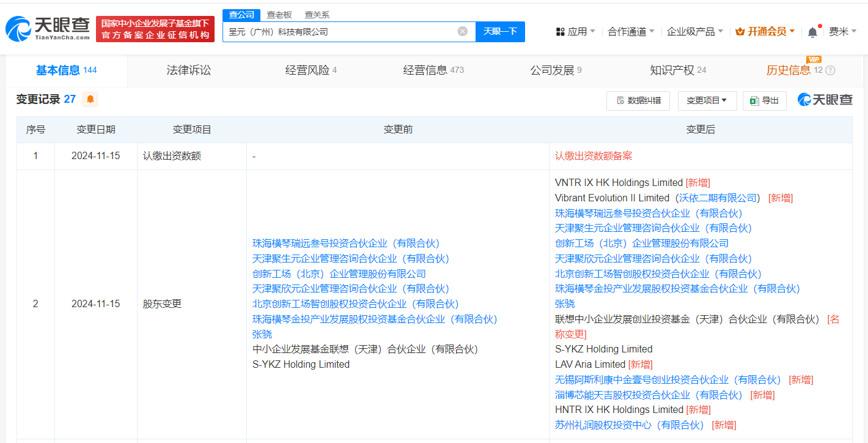Open 张骁 link in 变更前 column
Screen dimensions: 868x443
pos(262,335)
